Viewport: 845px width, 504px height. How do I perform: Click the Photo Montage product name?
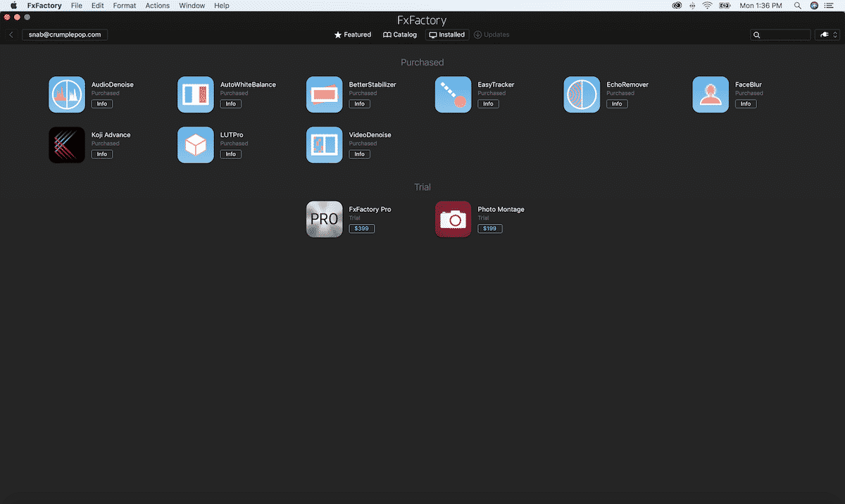501,209
